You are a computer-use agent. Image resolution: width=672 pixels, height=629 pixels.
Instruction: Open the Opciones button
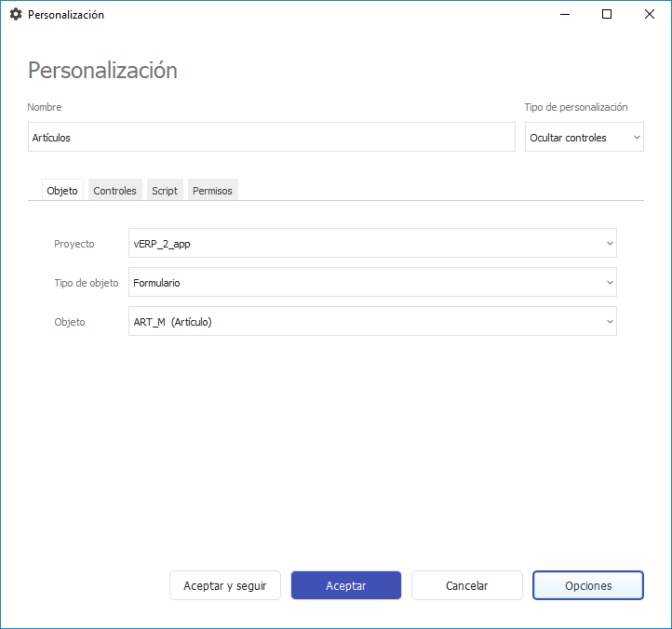587,585
